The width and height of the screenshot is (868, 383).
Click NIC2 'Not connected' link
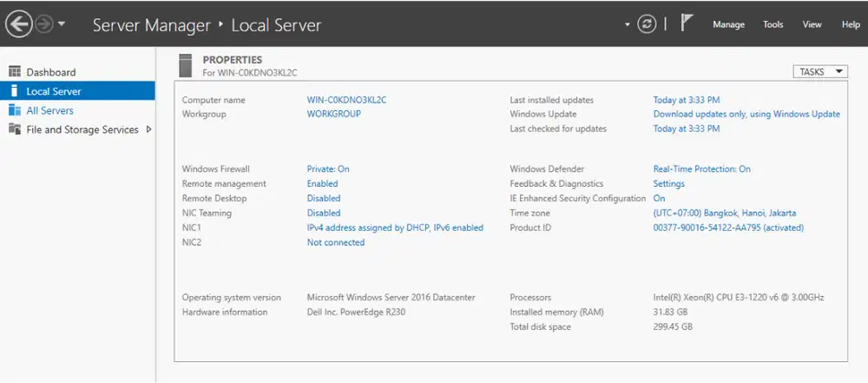point(335,242)
